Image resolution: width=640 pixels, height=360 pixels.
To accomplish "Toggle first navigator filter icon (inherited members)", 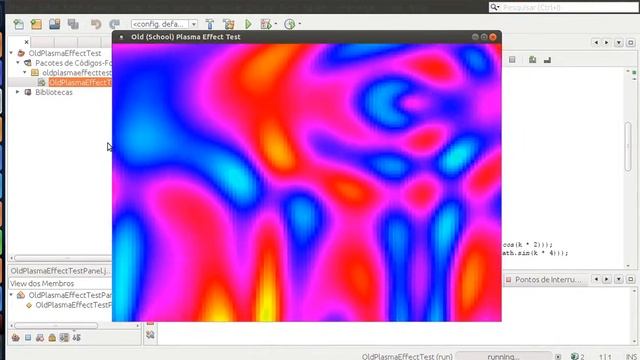I will click(x=16, y=338).
